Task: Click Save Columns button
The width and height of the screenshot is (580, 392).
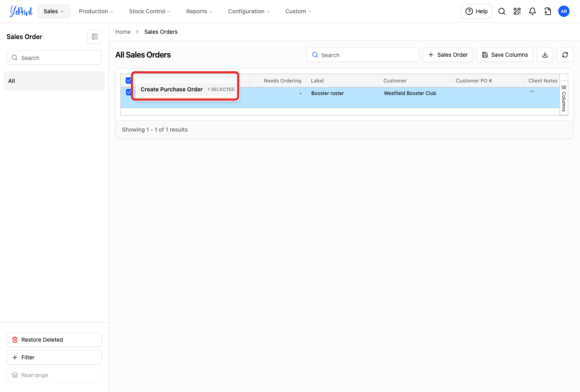Action: click(505, 55)
